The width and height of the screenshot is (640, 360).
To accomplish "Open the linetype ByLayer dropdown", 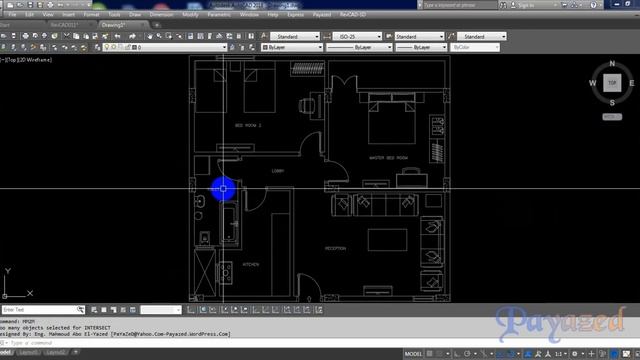I will tap(359, 47).
